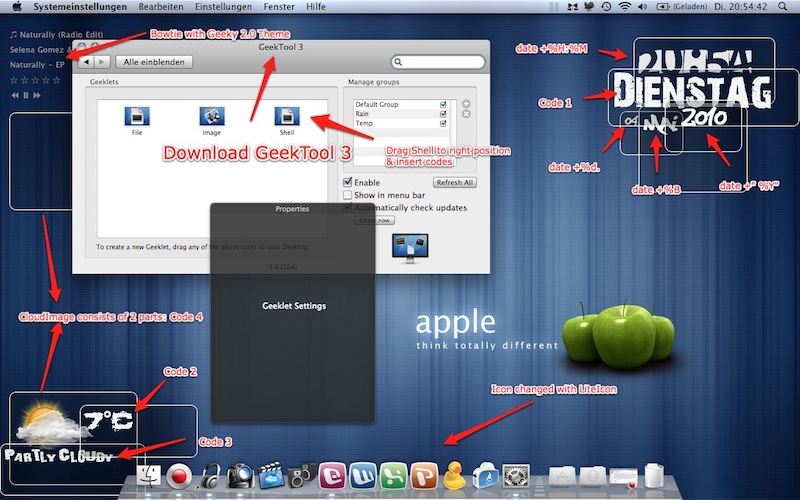This screenshot has height=500, width=800.
Task: Open the camera spotlight app in dock
Action: tap(240, 476)
